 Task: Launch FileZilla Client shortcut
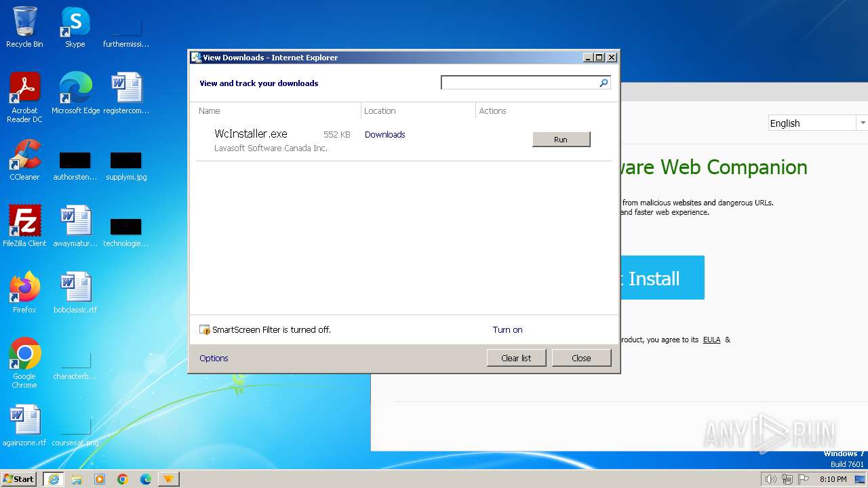coord(24,226)
